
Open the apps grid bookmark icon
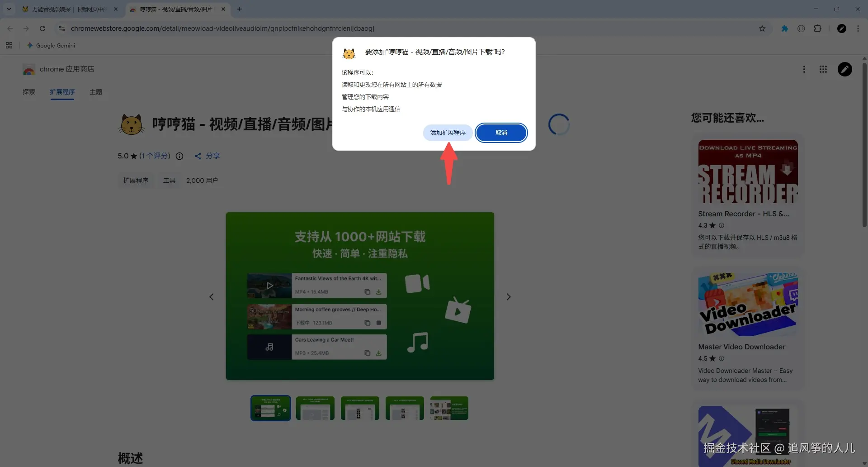pos(9,45)
